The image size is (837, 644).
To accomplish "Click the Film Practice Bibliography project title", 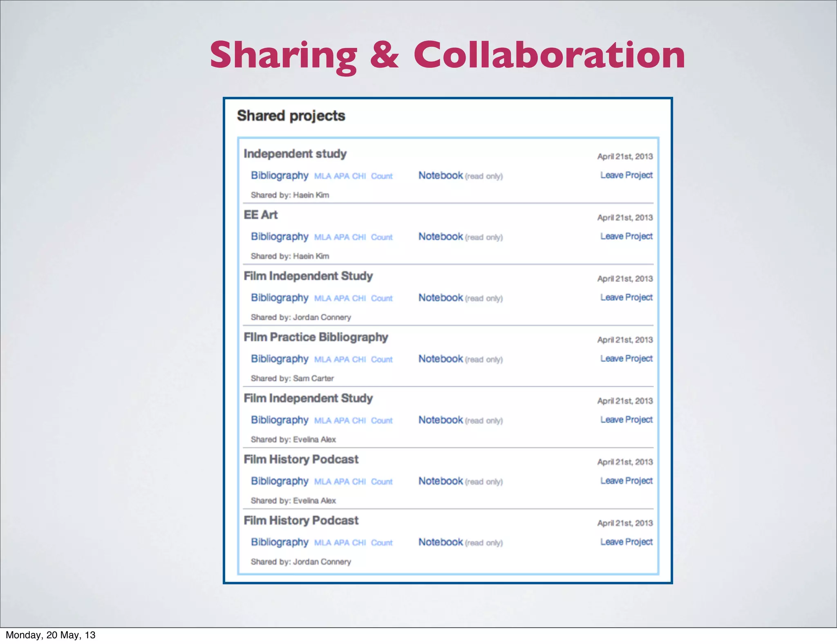I will click(x=316, y=337).
